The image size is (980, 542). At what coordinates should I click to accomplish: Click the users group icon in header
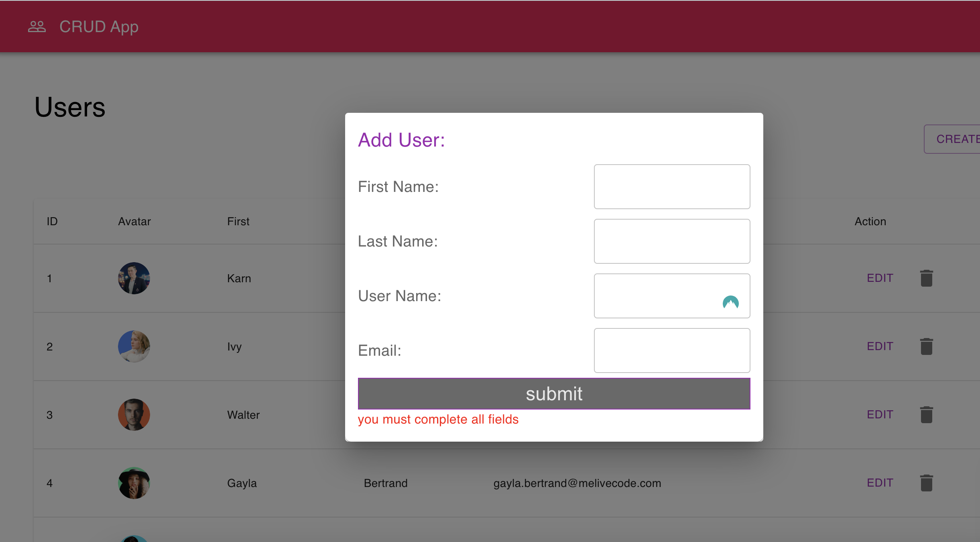coord(37,27)
